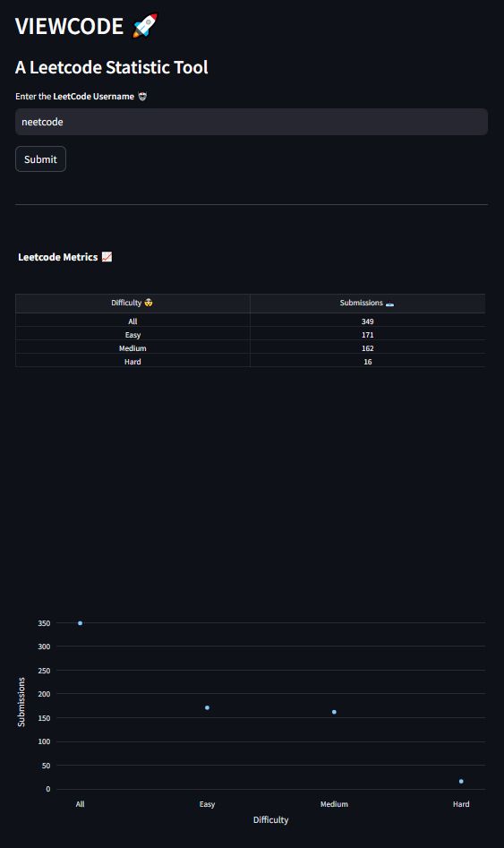Click the 'A Leetcode Statistic Tool' heading
Screen dimensions: 504x848
coord(111,67)
